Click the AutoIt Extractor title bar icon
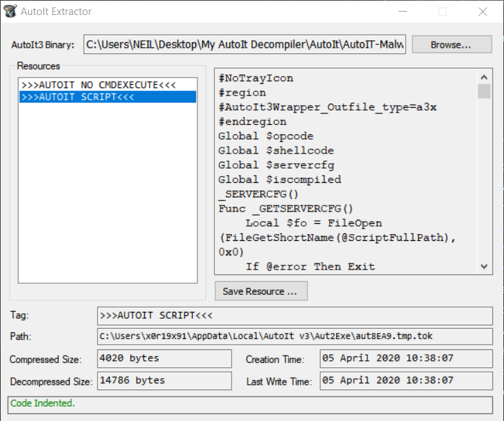 pyautogui.click(x=11, y=12)
